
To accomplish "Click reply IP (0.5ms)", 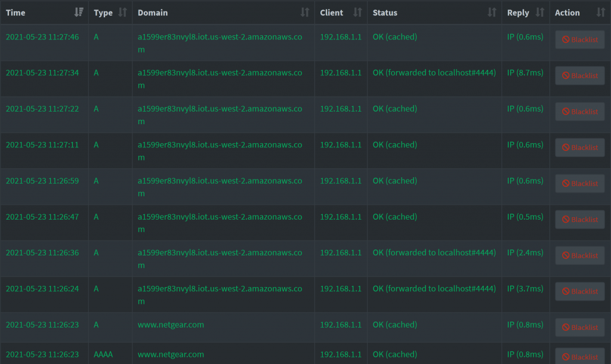I will point(525,217).
